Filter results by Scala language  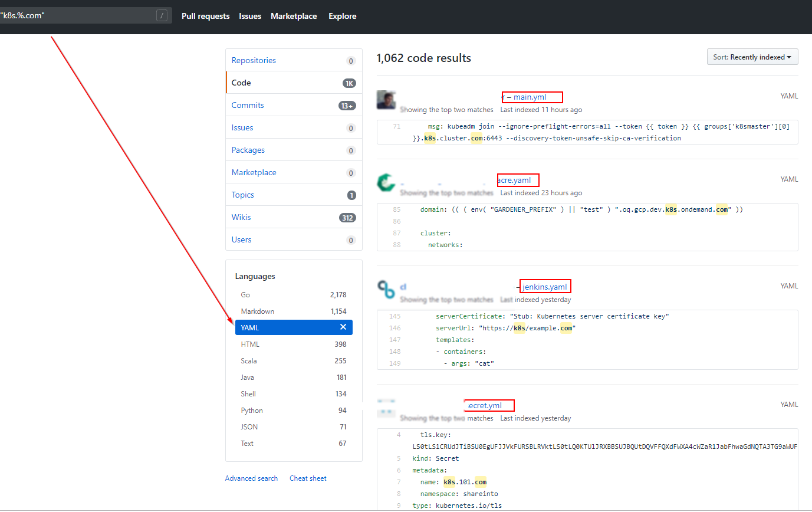point(294,360)
